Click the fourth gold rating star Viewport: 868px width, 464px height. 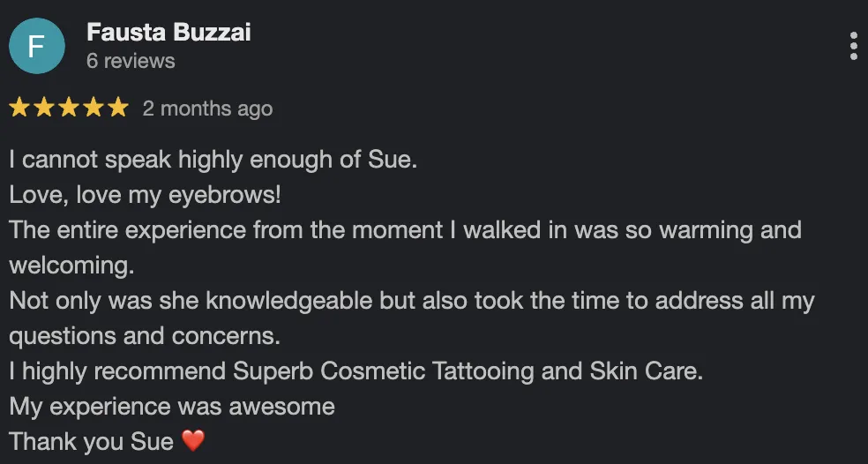tap(94, 109)
